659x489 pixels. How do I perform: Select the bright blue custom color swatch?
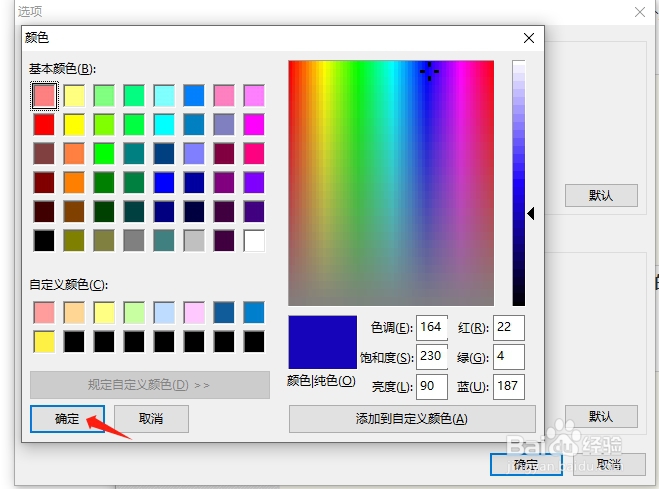pyautogui.click(x=254, y=313)
